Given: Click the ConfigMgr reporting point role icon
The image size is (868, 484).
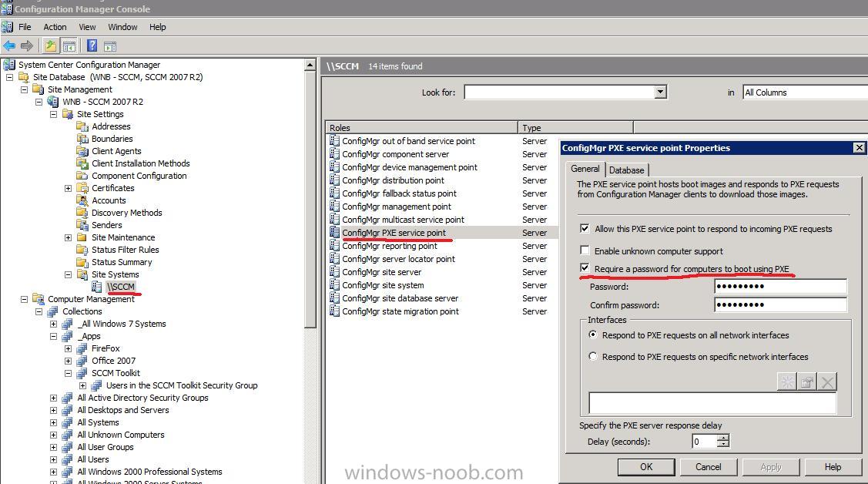Looking at the screenshot, I should click(x=334, y=246).
